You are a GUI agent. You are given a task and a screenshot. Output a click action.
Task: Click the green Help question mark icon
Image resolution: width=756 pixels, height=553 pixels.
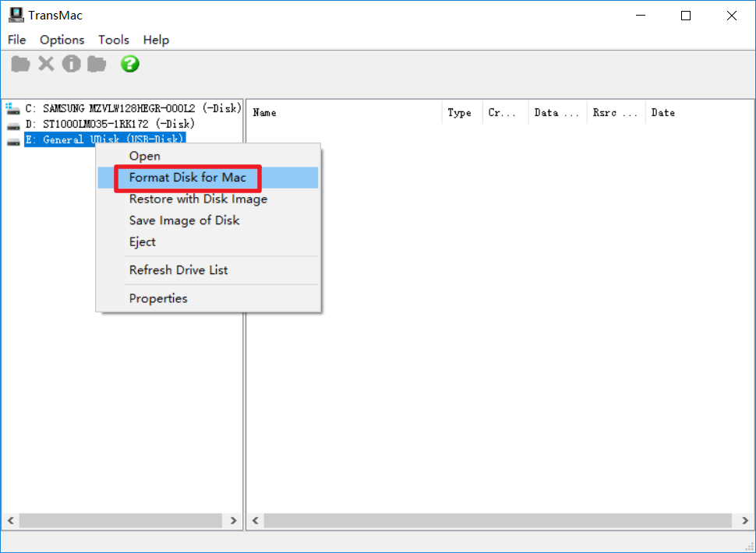click(130, 64)
